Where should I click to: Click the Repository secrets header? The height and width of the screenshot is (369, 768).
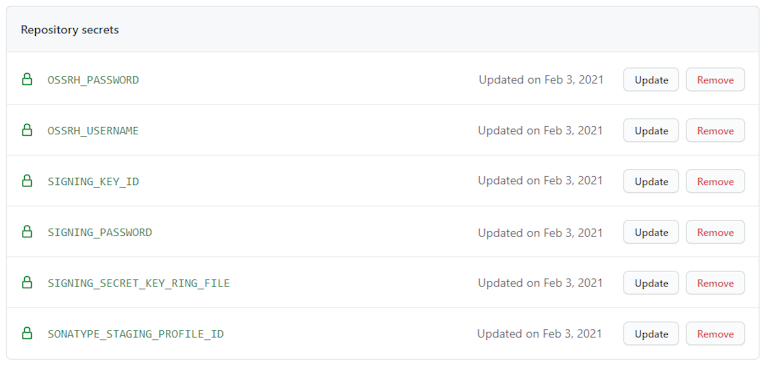pyautogui.click(x=70, y=30)
